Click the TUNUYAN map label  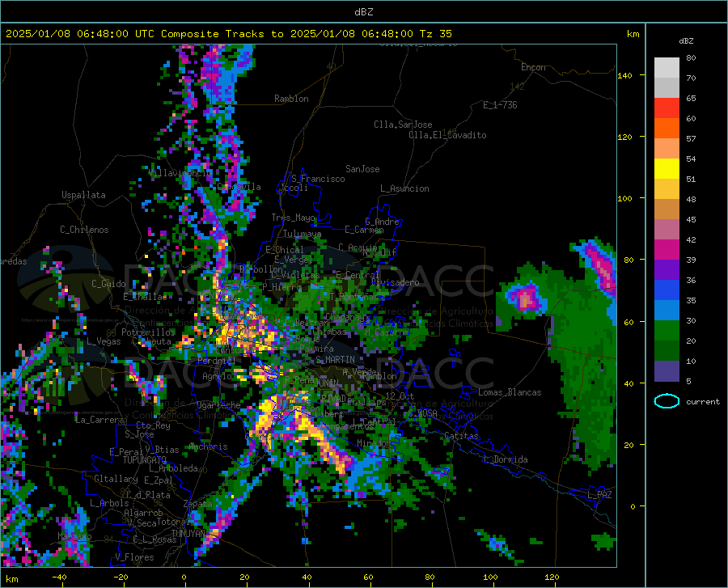pyautogui.click(x=188, y=534)
